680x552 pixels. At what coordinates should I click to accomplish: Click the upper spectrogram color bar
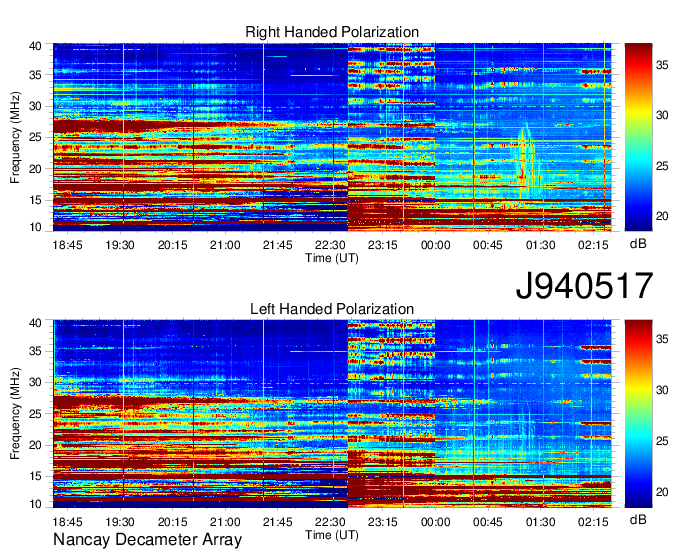638,137
